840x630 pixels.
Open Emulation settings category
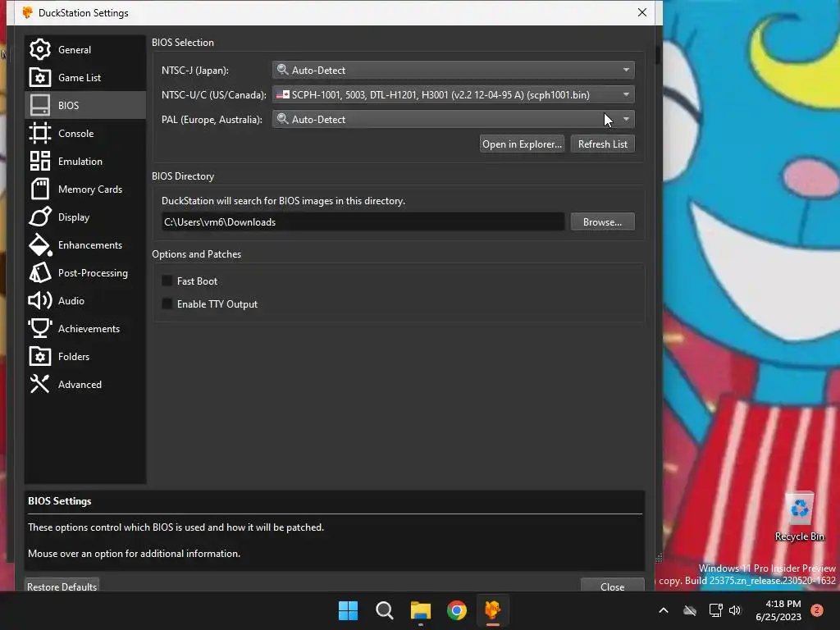pos(84,162)
